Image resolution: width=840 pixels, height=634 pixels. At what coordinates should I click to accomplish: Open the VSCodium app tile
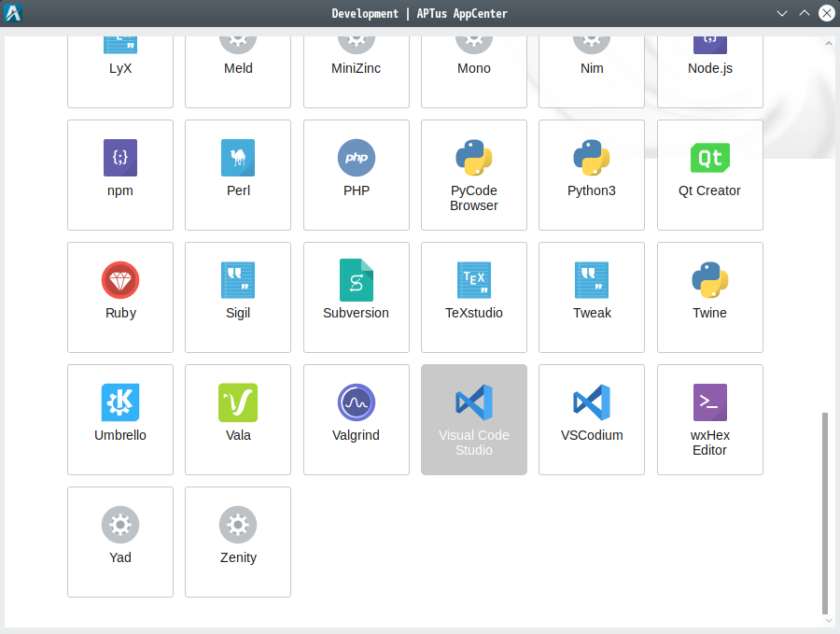592,419
